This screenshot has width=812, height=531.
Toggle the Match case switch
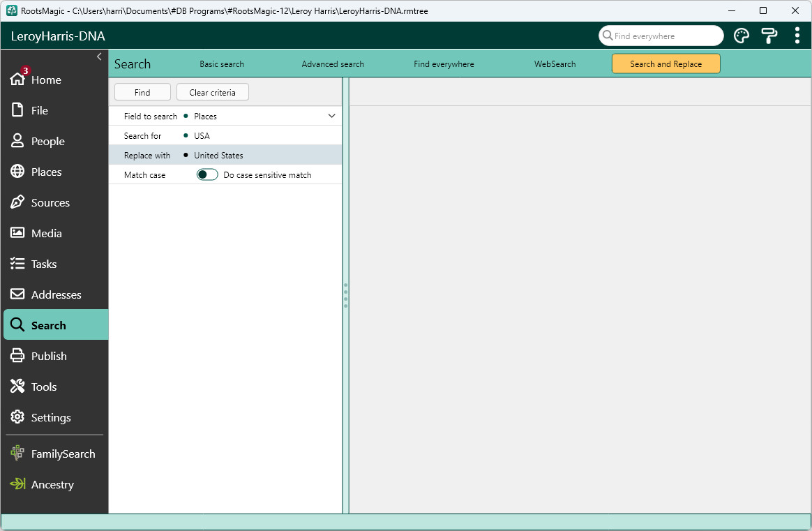207,174
